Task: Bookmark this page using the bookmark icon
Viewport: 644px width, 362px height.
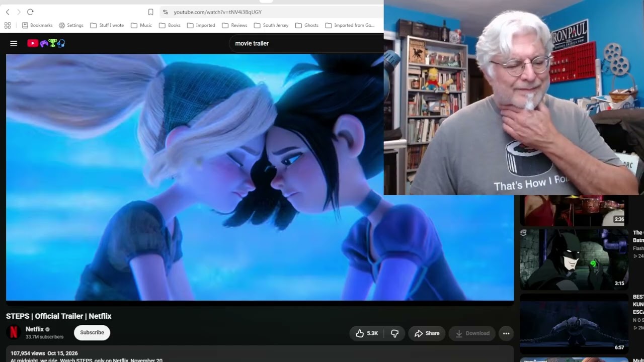Action: pos(150,12)
